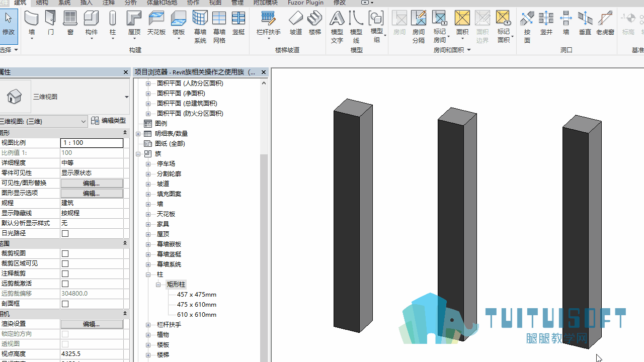The width and height of the screenshot is (644, 362).
Task: Click the 幕墙网格 (Curtain Grid) icon
Action: pyautogui.click(x=219, y=28)
